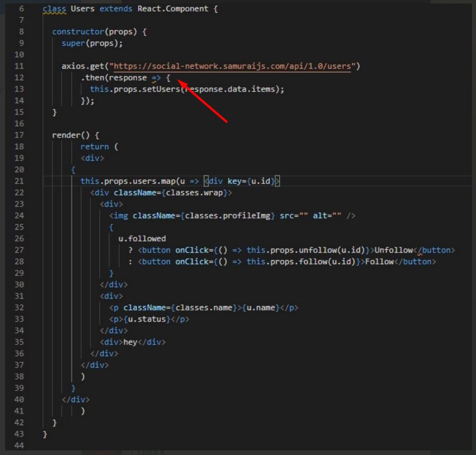Click 'React.Component' on line 6
Viewport: 476px width, 455px height.
tap(173, 9)
